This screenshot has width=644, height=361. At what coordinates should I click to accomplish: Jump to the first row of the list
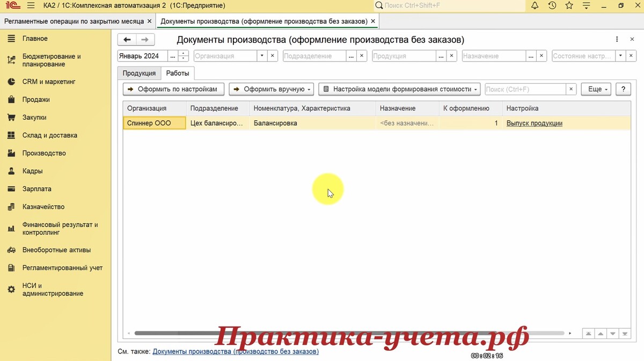tap(589, 333)
